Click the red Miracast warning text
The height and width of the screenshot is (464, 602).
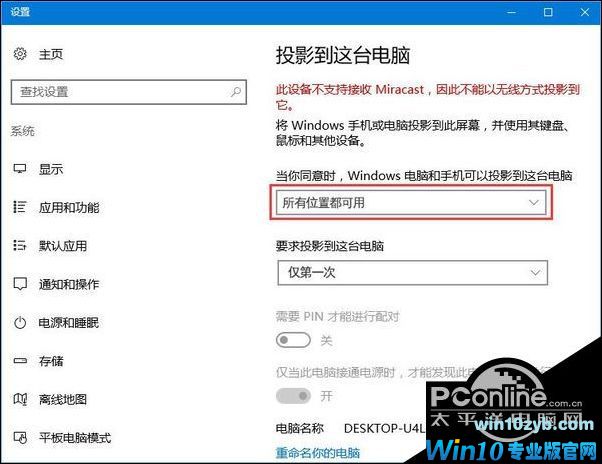click(428, 97)
